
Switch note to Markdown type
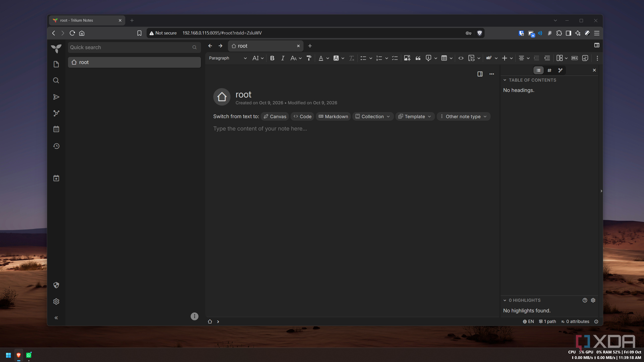[333, 116]
